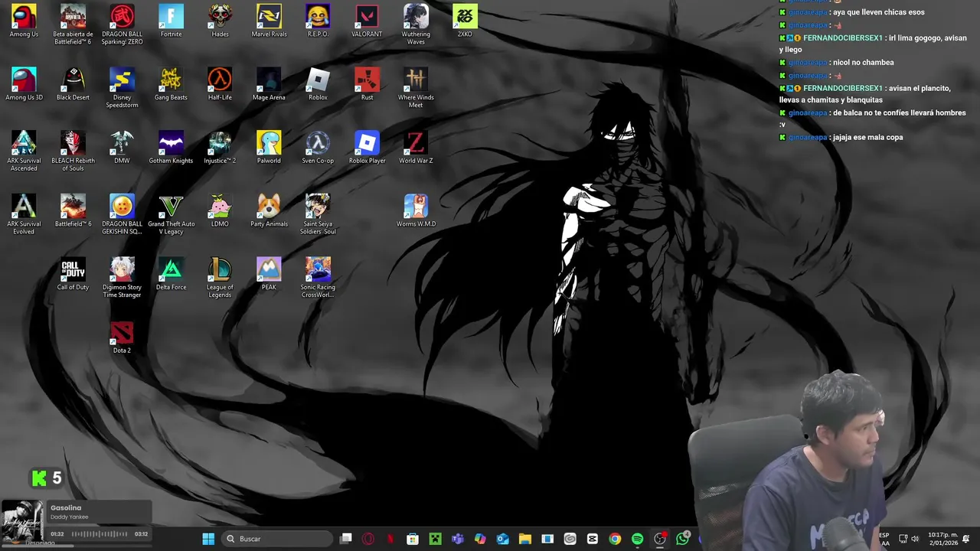Image resolution: width=980 pixels, height=551 pixels.
Task: Open World War Z icon
Action: pos(416,148)
